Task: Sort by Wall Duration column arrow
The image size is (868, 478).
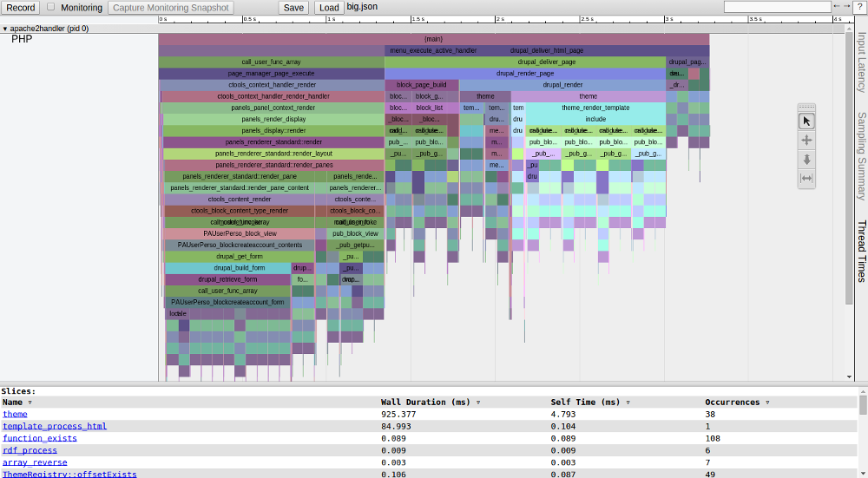Action: [477, 403]
